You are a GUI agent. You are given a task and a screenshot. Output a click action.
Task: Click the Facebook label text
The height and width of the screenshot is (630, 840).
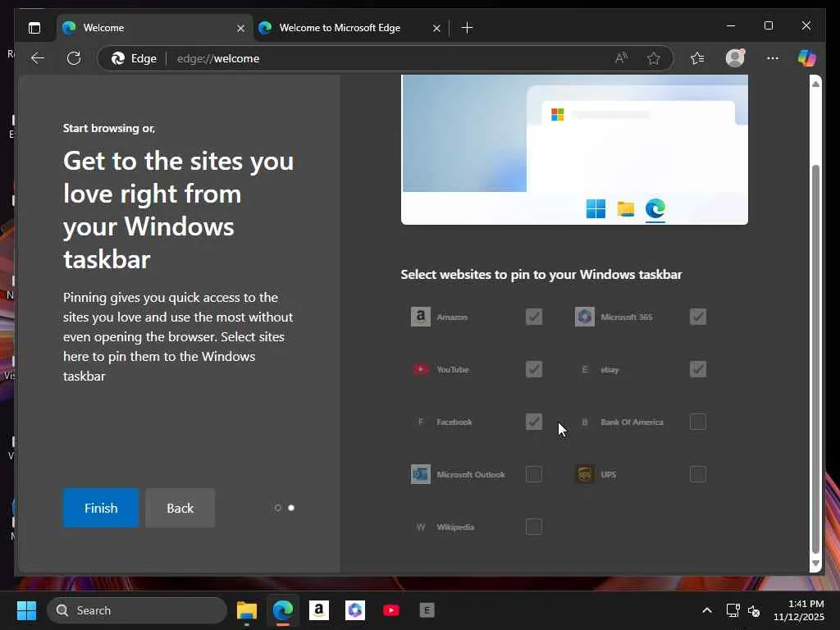[x=454, y=422]
